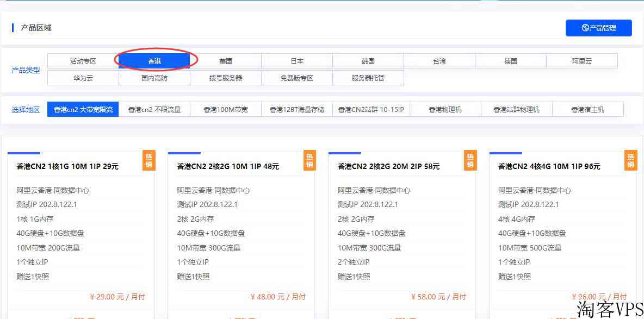Open the 台湾 product tab
The image size is (644, 319).
pos(439,61)
